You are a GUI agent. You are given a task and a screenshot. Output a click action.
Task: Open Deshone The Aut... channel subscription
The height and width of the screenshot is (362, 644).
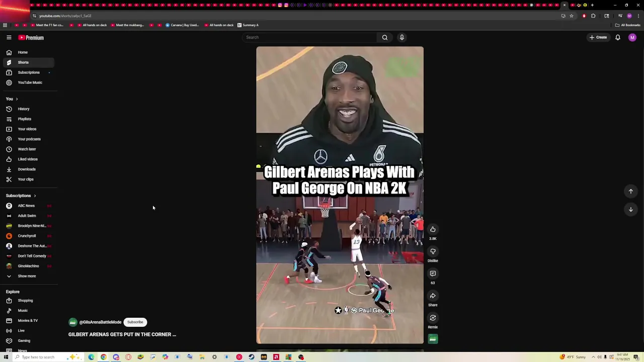28,246
